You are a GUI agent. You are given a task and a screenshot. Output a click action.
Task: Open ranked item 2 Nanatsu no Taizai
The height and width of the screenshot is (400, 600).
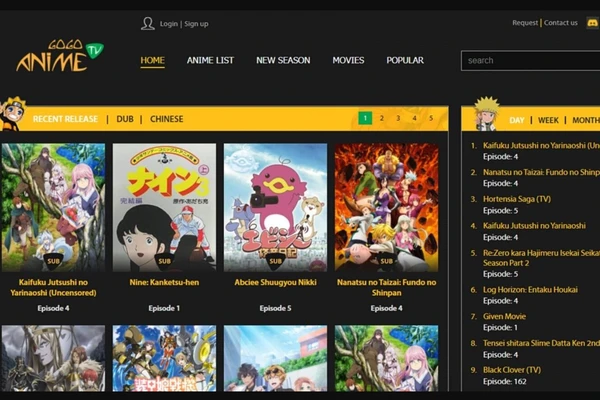point(541,172)
